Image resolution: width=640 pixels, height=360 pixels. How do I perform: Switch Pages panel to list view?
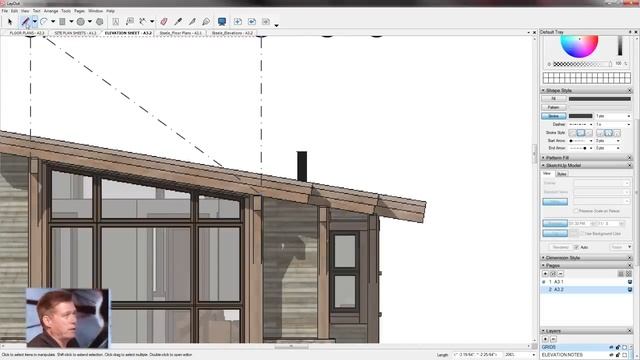point(621,273)
